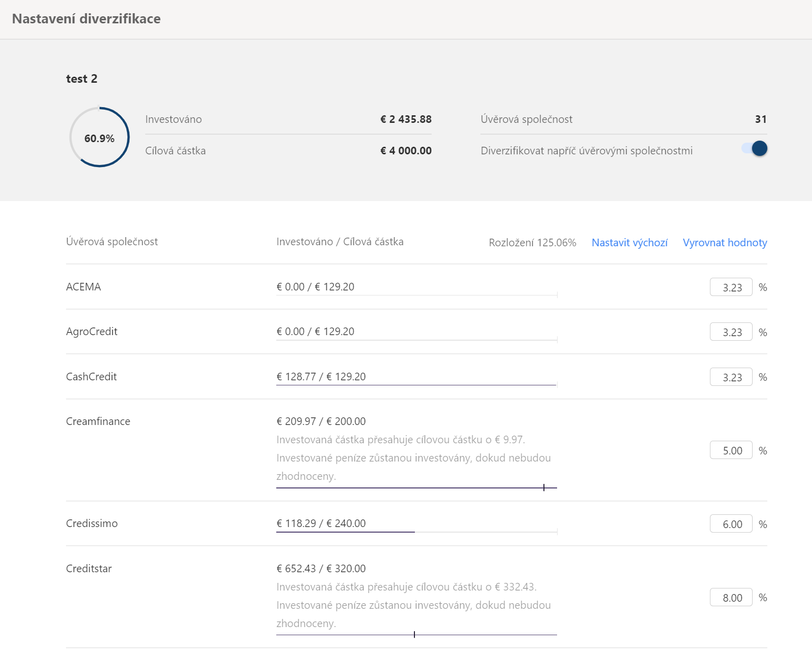Click the CashCredit allocation progress bar
The width and height of the screenshot is (812, 656).
coord(416,385)
